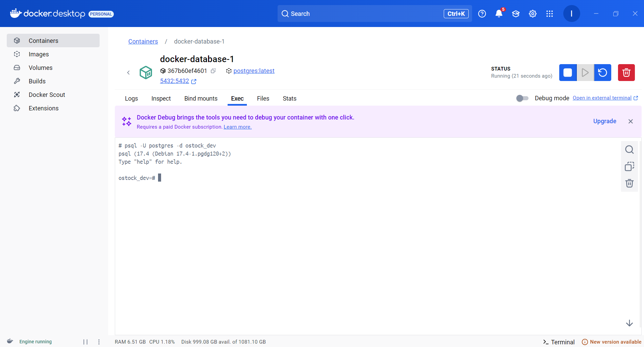644x347 pixels.
Task: Jump to bottom with down arrow
Action: pyautogui.click(x=629, y=323)
